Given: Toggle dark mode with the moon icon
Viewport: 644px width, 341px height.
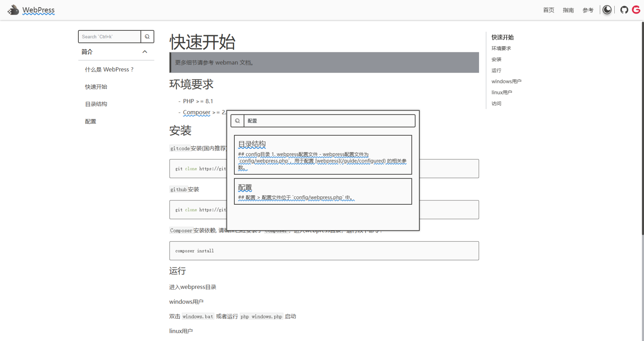Looking at the screenshot, I should tap(607, 10).
